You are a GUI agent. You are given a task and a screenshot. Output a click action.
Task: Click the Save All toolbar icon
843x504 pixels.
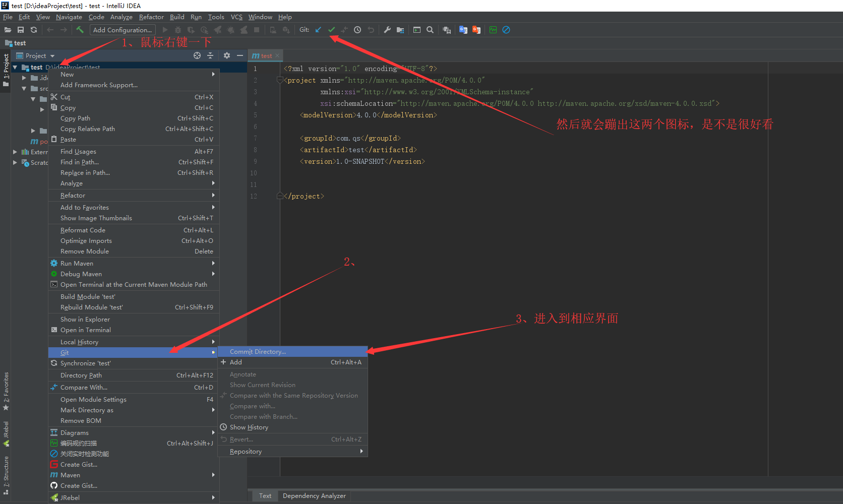coord(21,30)
